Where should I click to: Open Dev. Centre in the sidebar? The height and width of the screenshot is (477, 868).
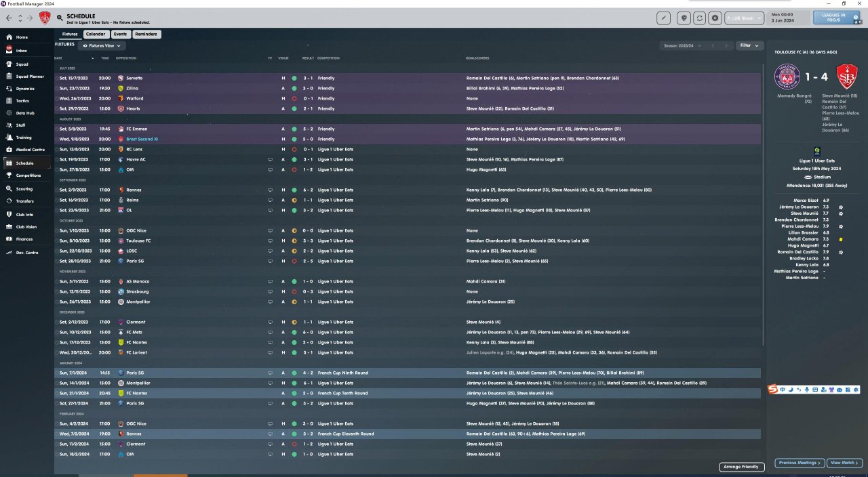[27, 252]
